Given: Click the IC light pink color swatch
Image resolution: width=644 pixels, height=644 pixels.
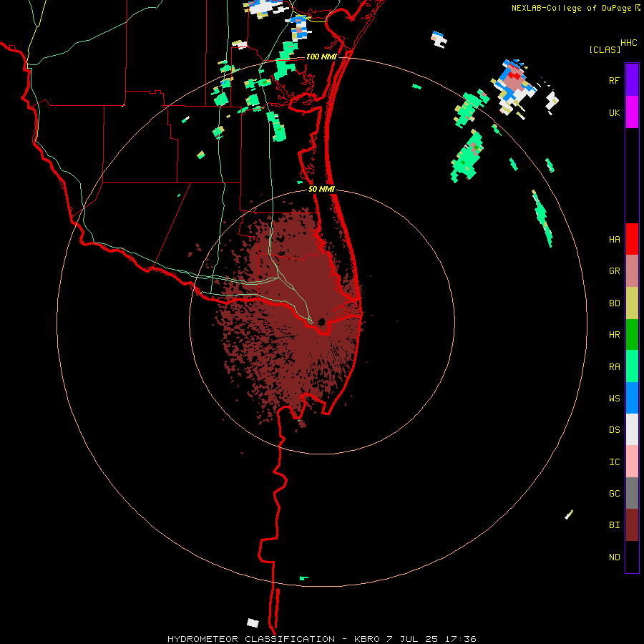Looking at the screenshot, I should point(632,462).
